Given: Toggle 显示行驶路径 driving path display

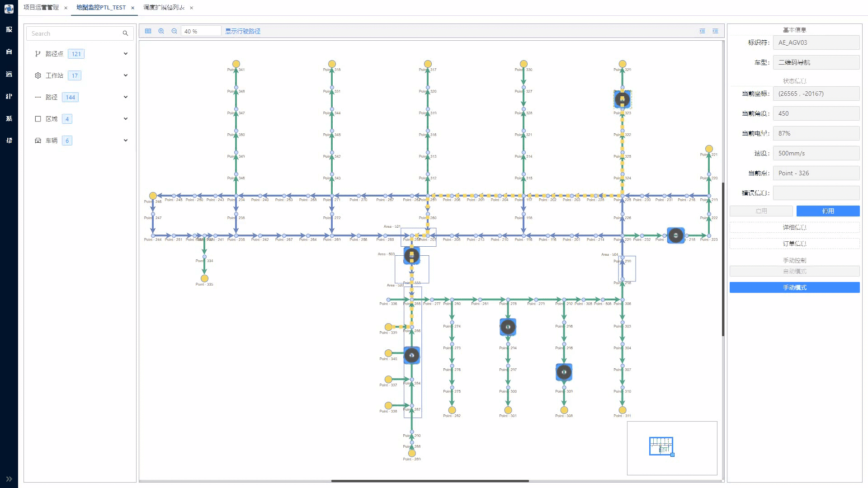Looking at the screenshot, I should pyautogui.click(x=243, y=31).
